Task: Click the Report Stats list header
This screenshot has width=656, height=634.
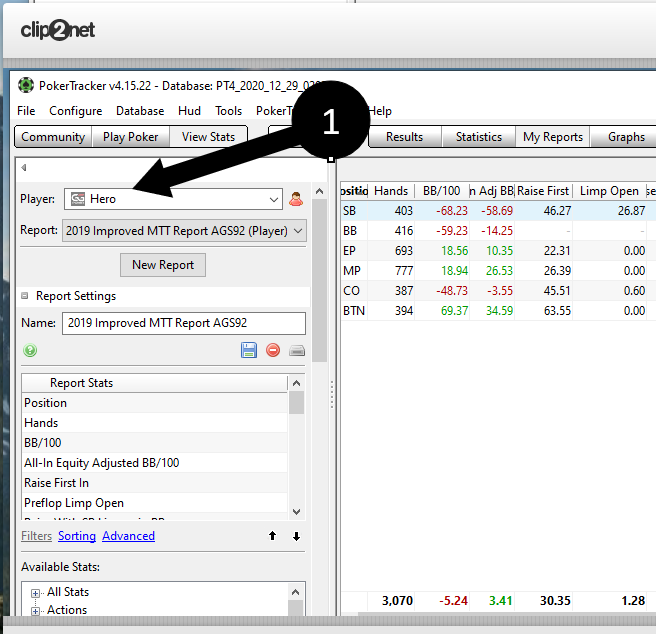Action: tap(155, 383)
